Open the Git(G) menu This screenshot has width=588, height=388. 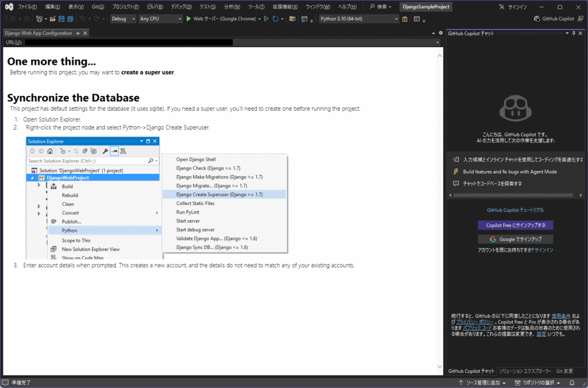[x=98, y=7]
